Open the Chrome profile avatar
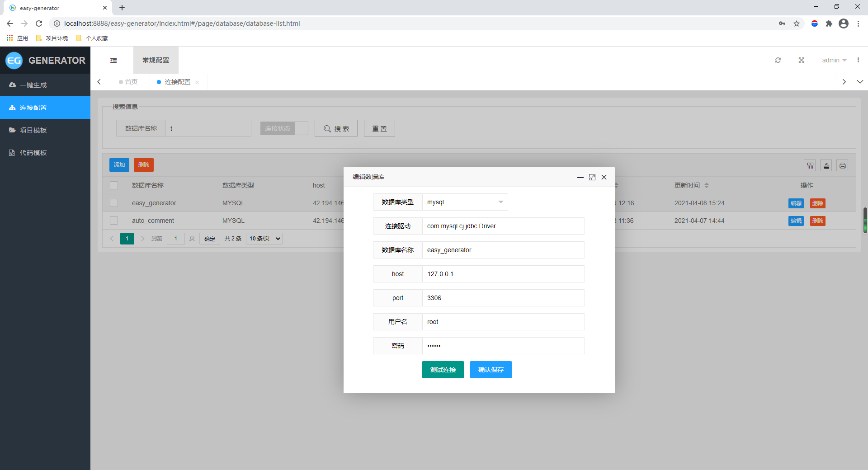 pyautogui.click(x=844, y=23)
